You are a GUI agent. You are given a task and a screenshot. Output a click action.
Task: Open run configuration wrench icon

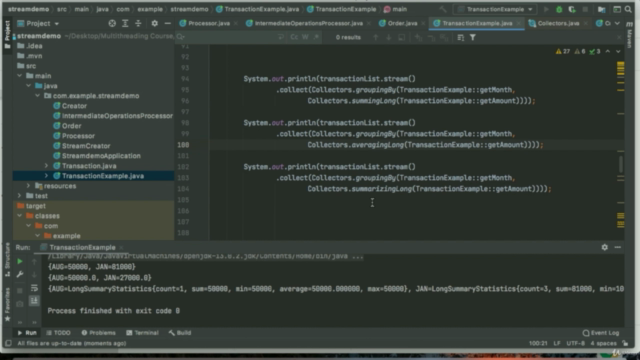20,274
